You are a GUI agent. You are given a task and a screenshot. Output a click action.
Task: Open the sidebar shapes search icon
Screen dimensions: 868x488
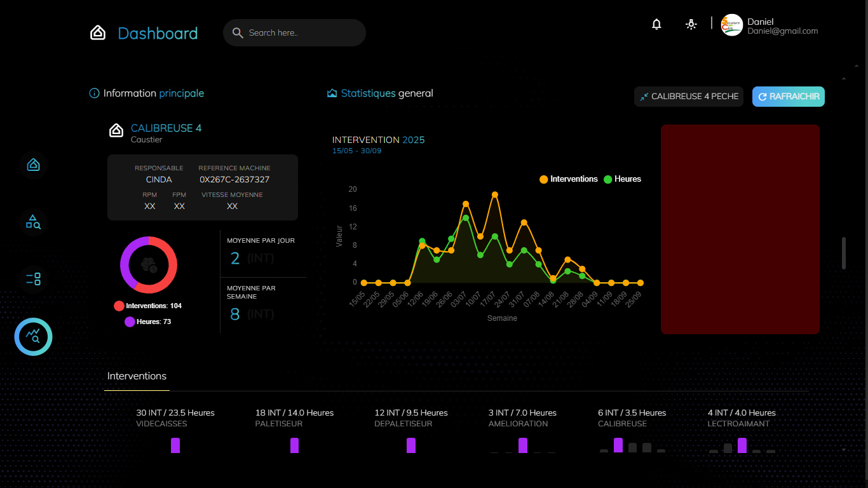click(33, 222)
